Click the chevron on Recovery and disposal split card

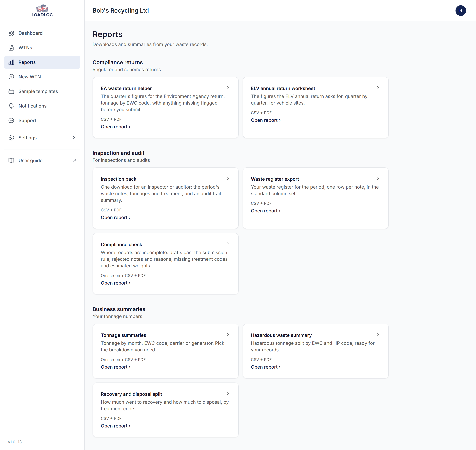(228, 393)
